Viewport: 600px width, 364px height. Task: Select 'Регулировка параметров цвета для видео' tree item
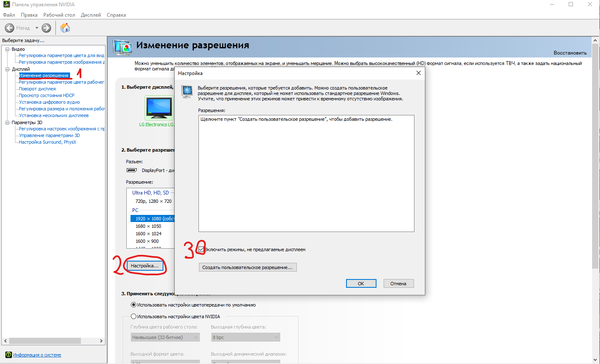[62, 55]
